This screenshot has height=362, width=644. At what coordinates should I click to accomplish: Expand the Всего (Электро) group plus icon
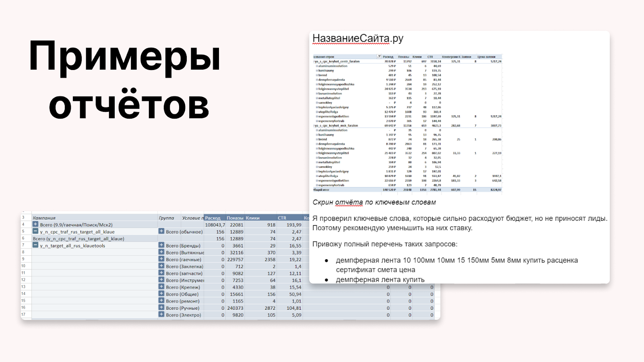pos(161,315)
